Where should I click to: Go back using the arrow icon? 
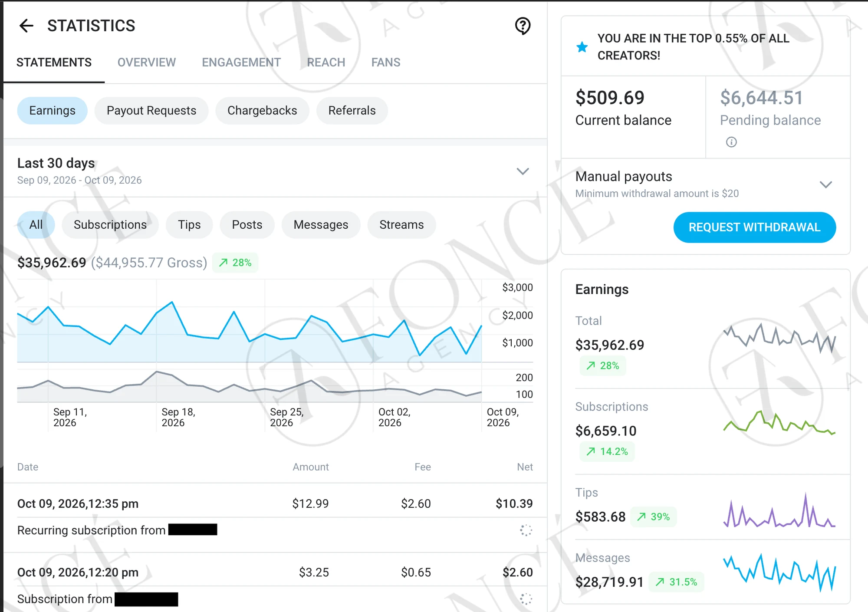(x=26, y=26)
